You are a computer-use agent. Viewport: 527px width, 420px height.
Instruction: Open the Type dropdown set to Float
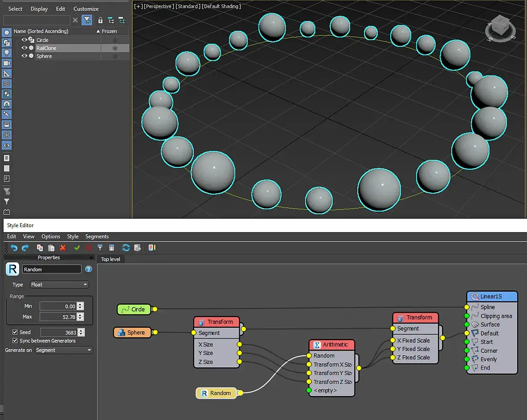(59, 285)
